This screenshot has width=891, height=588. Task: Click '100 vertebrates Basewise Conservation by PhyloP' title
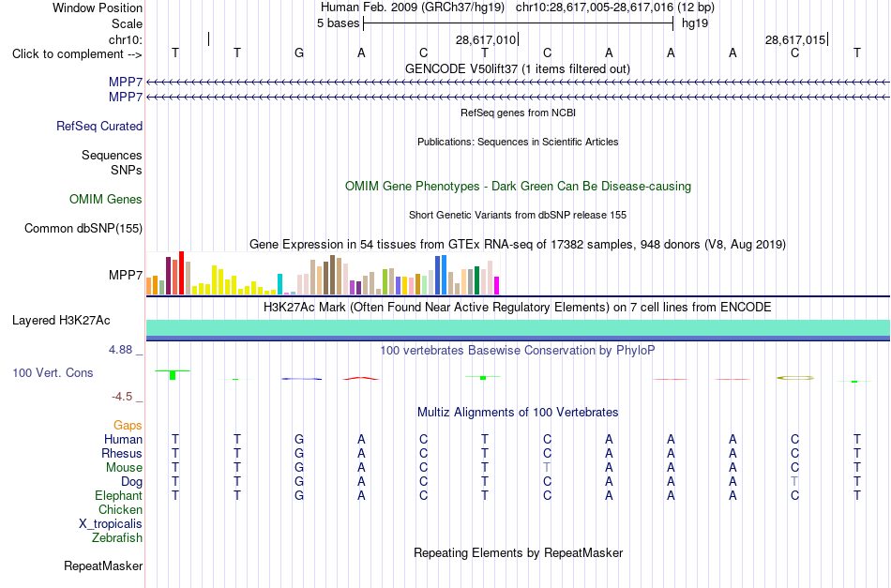pyautogui.click(x=518, y=350)
